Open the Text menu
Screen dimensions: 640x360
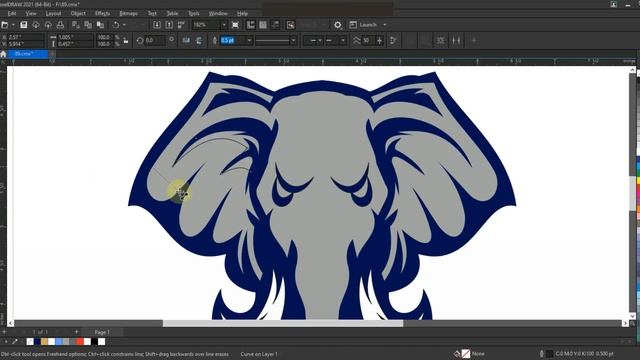pyautogui.click(x=152, y=13)
